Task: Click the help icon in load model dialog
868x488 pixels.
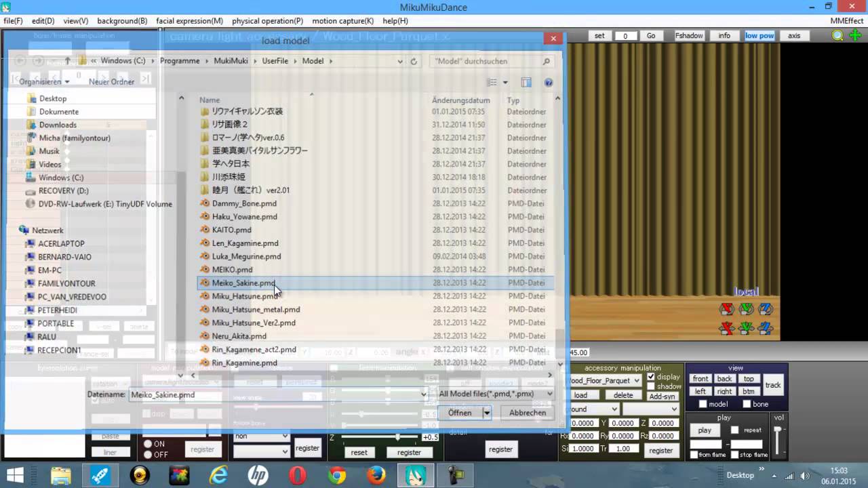Action: pos(549,83)
